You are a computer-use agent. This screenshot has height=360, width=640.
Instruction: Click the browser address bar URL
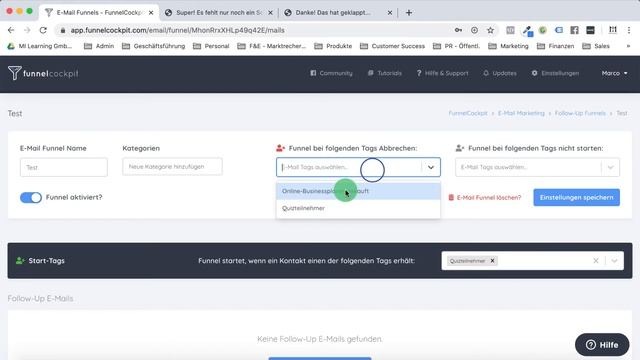point(178,30)
